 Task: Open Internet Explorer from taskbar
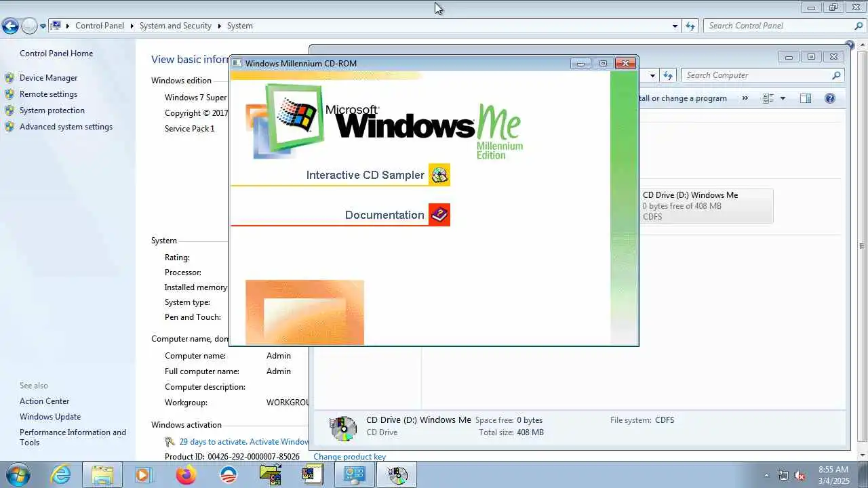tap(61, 474)
